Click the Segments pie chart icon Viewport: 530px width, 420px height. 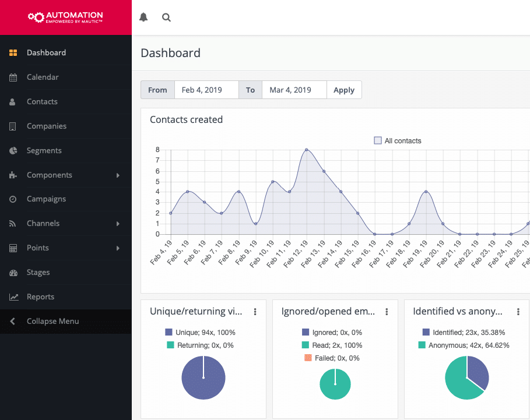[x=13, y=151]
